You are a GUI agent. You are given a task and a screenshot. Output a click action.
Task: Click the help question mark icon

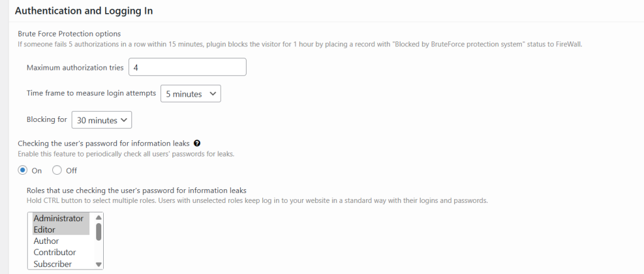tap(197, 143)
